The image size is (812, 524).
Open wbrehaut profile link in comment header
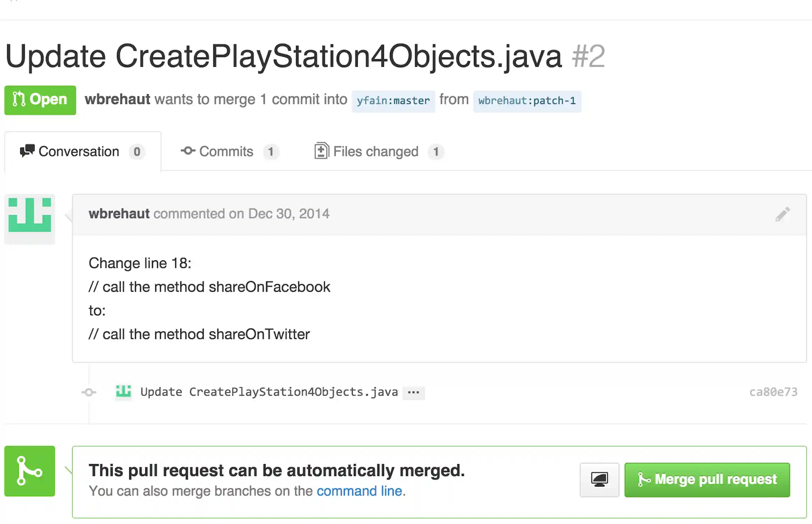click(119, 214)
